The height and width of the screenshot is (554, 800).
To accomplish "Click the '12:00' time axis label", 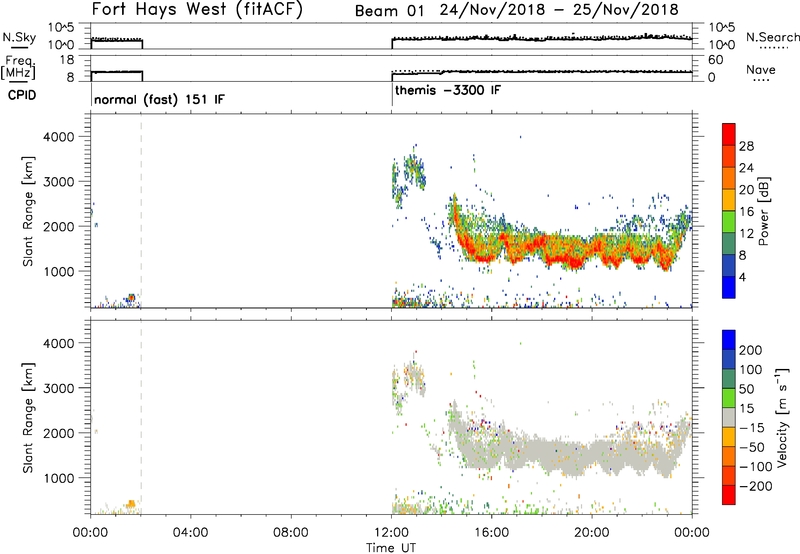I will [391, 533].
